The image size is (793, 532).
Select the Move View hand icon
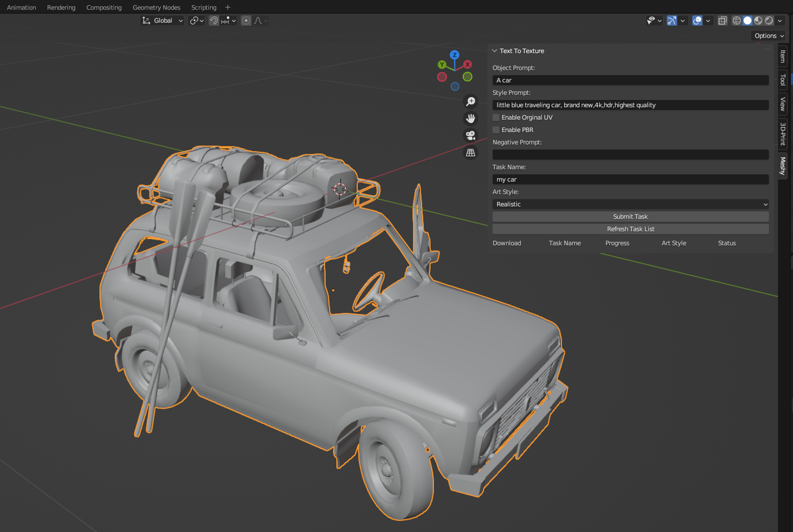click(x=470, y=118)
